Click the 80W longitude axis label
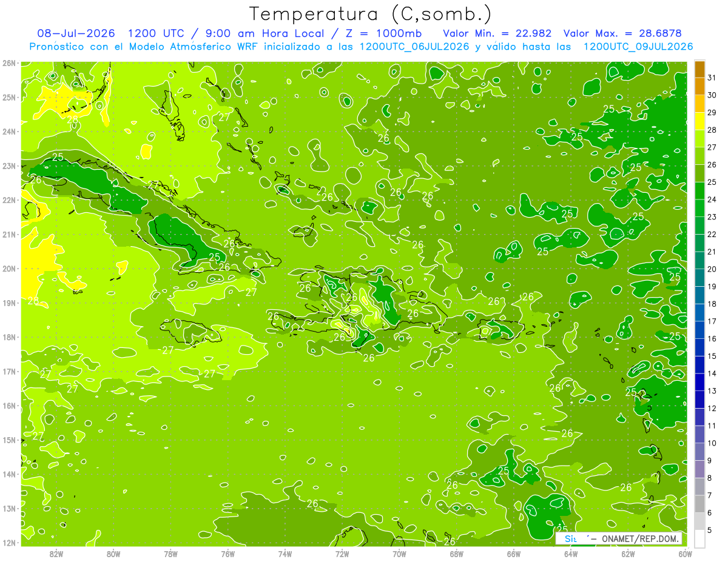728x562 pixels. pyautogui.click(x=113, y=554)
